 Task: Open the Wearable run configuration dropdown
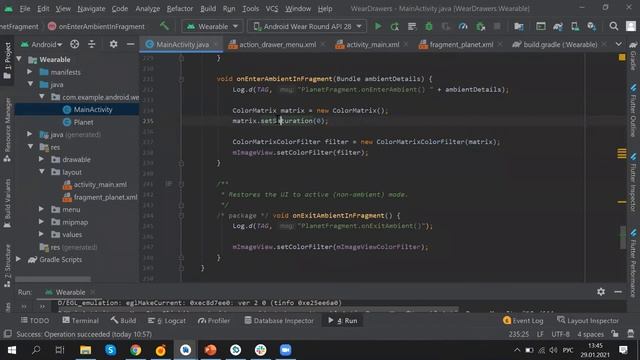click(x=212, y=27)
